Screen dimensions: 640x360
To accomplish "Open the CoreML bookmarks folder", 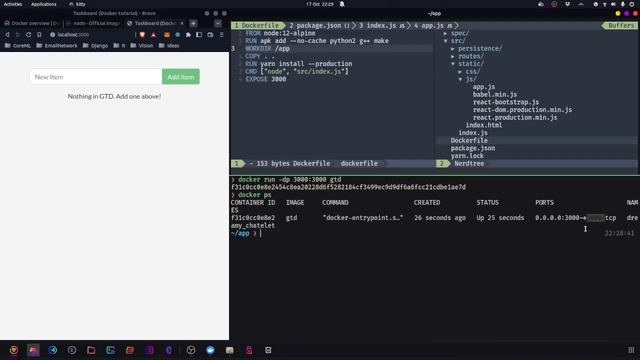I will click(x=18, y=46).
